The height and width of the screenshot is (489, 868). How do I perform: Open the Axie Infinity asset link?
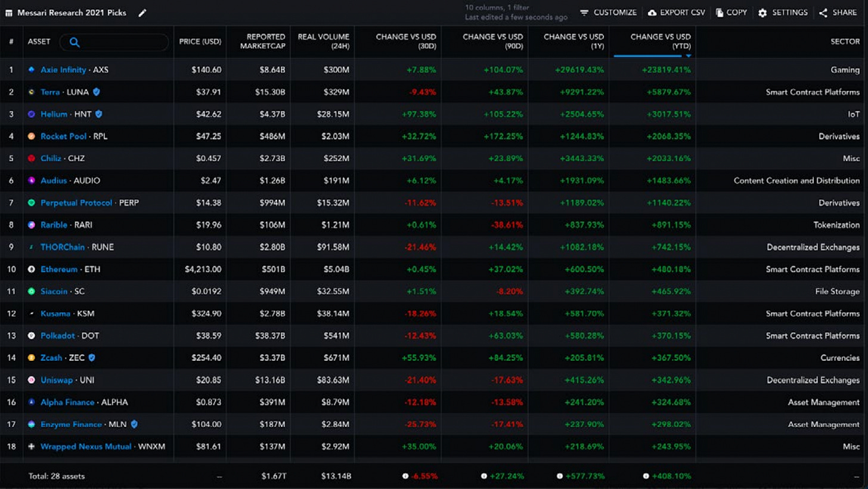pyautogui.click(x=63, y=70)
